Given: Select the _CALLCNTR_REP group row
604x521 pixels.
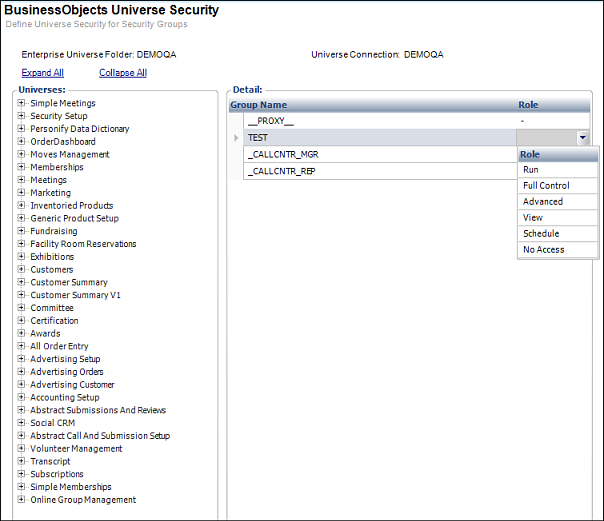Looking at the screenshot, I should 380,171.
